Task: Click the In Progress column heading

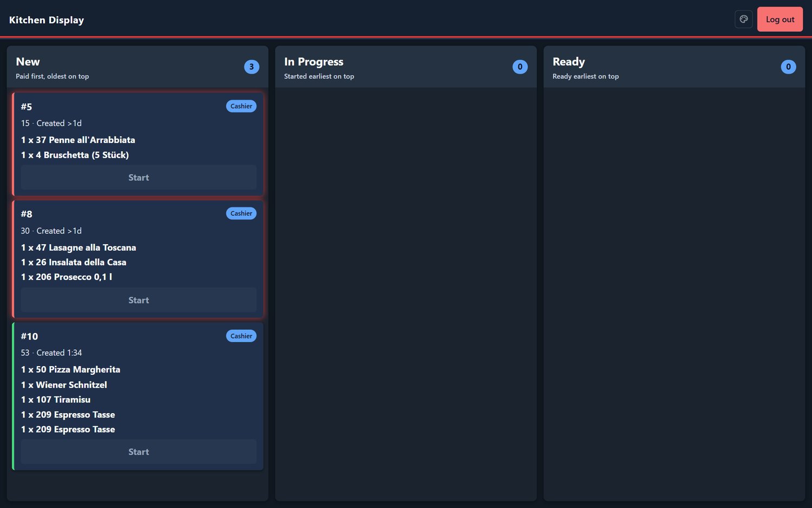Action: pyautogui.click(x=314, y=62)
